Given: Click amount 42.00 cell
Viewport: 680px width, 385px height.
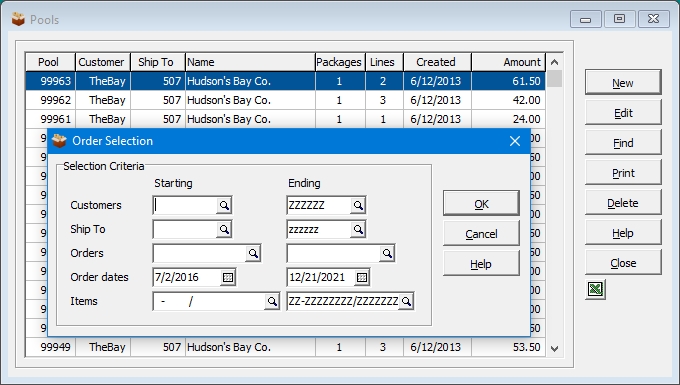Looking at the screenshot, I should [508, 100].
